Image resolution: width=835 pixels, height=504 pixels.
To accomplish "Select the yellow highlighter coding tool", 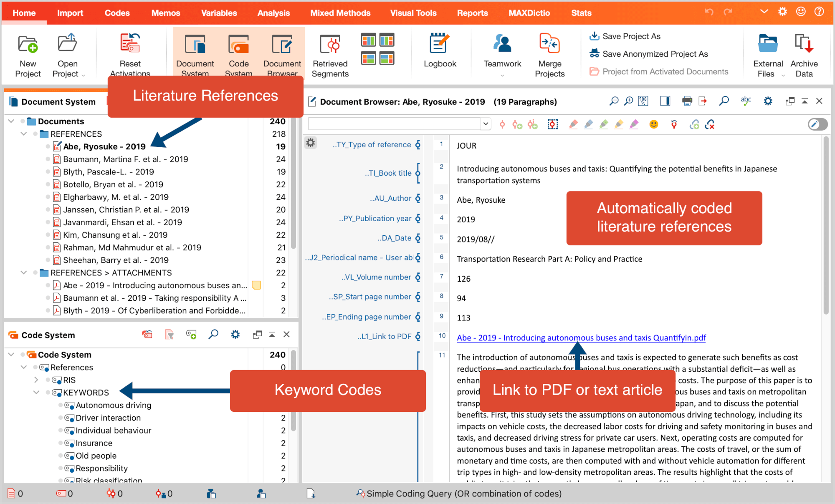I will [x=619, y=124].
